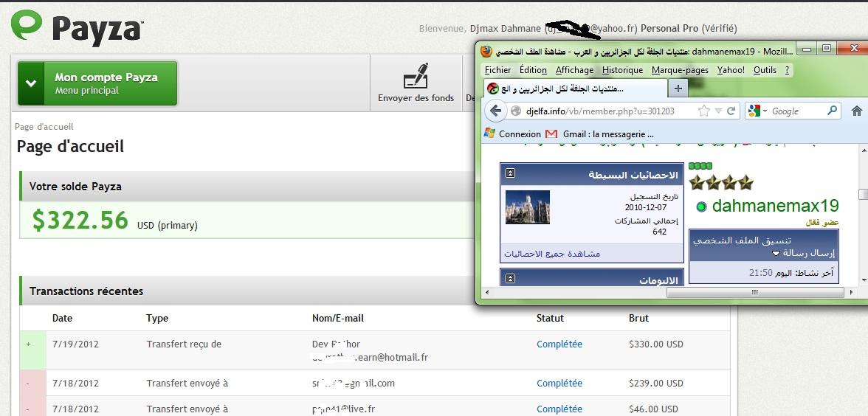
Task: Click the green reputation bar
Action: click(x=700, y=166)
